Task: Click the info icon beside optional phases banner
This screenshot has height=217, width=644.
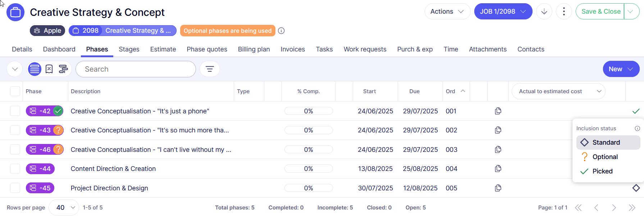Action: pos(281,31)
